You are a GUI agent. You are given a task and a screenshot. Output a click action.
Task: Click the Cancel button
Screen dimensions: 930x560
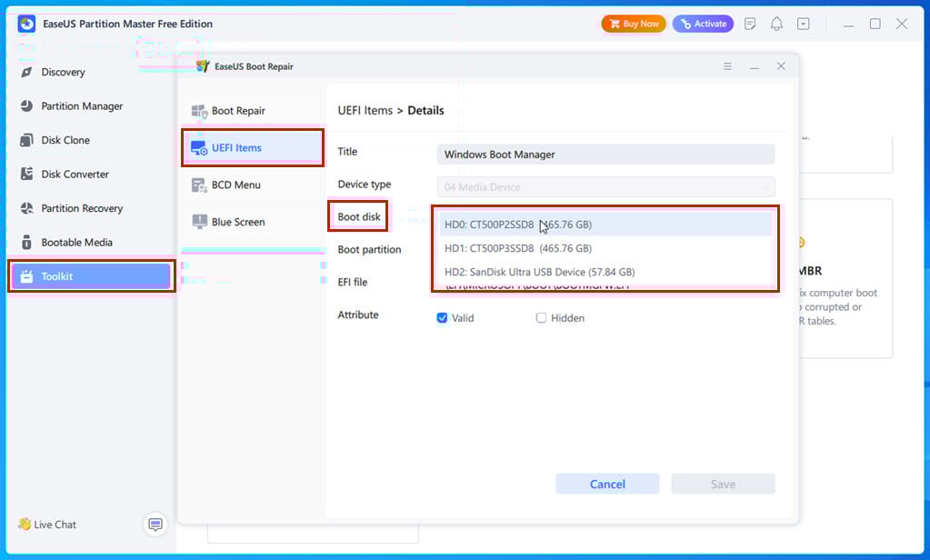click(607, 484)
